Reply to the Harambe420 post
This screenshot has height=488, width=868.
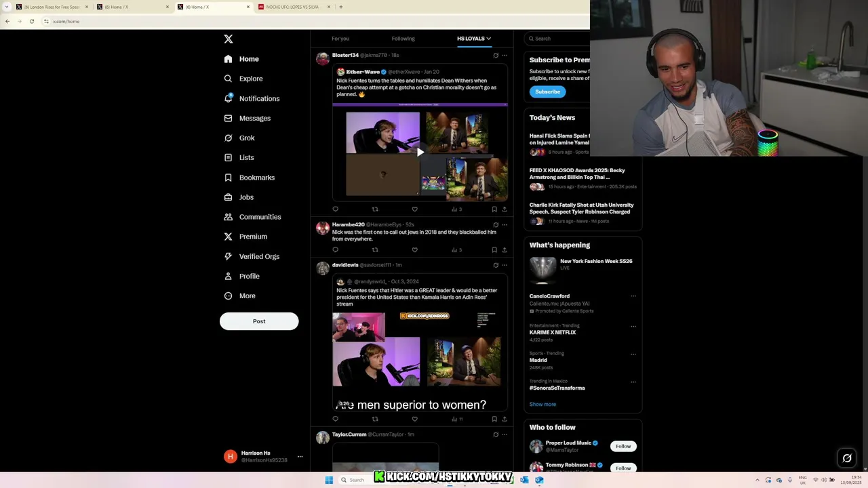pos(335,250)
